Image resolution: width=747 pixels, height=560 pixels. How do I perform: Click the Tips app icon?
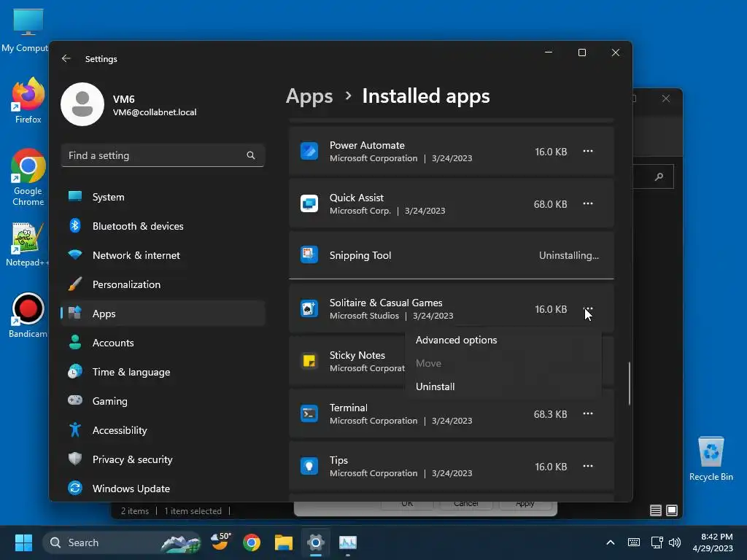point(309,466)
